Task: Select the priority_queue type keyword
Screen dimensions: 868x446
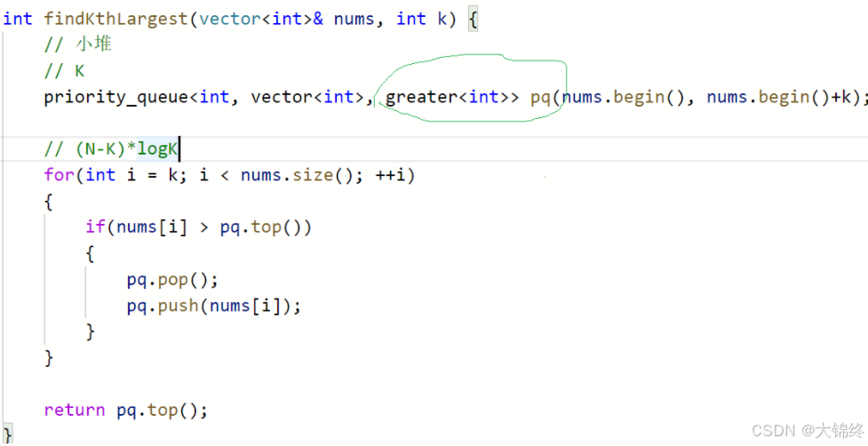Action: coord(116,98)
